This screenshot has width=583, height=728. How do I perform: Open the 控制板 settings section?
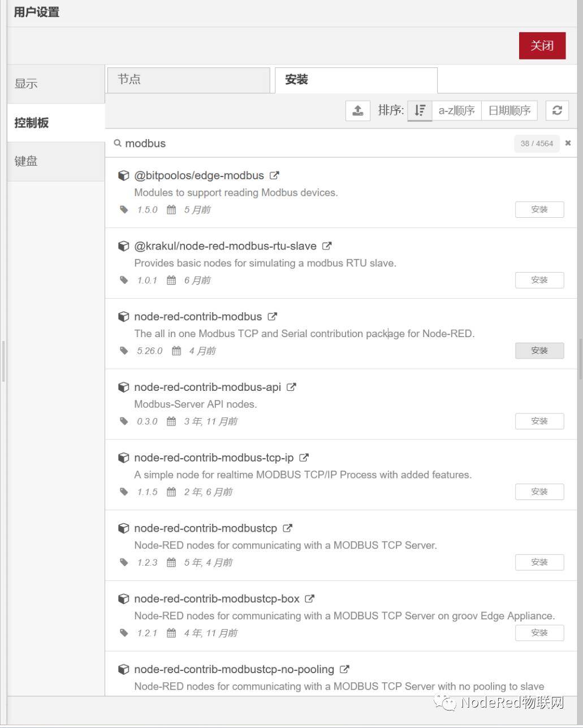pos(56,123)
